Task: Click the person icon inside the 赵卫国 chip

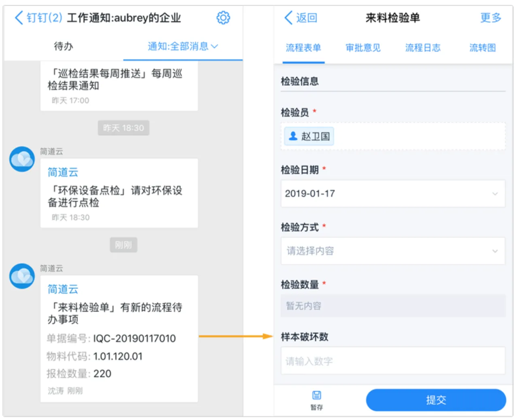Action: [293, 136]
